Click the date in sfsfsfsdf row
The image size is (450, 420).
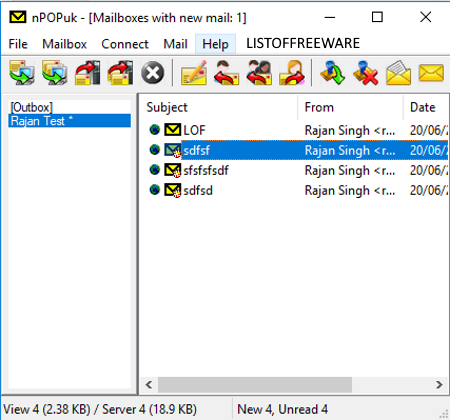coord(429,170)
